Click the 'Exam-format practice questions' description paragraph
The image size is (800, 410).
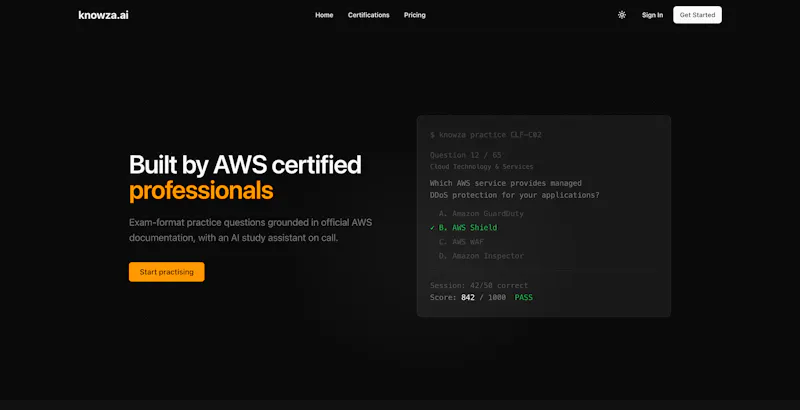pyautogui.click(x=251, y=230)
